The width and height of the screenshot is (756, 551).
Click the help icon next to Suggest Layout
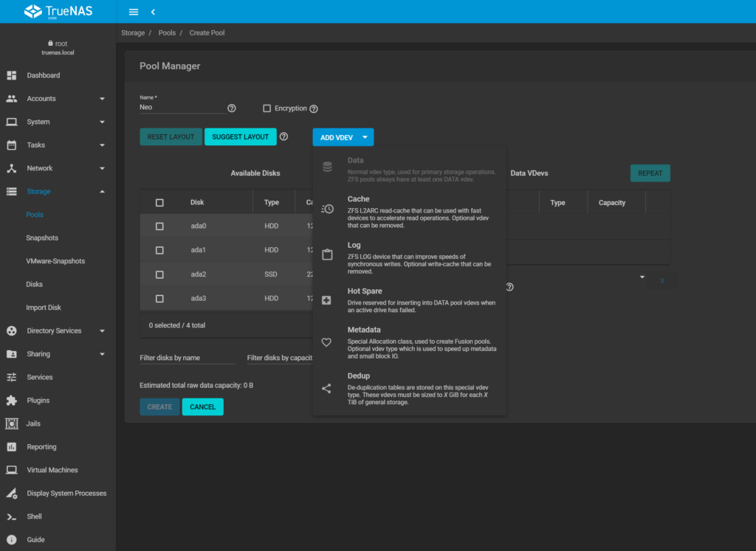click(x=283, y=136)
